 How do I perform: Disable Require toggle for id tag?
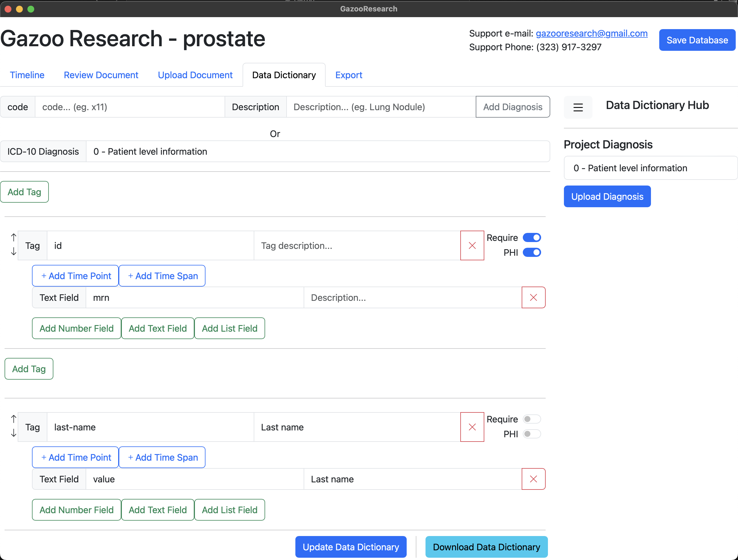tap(531, 238)
